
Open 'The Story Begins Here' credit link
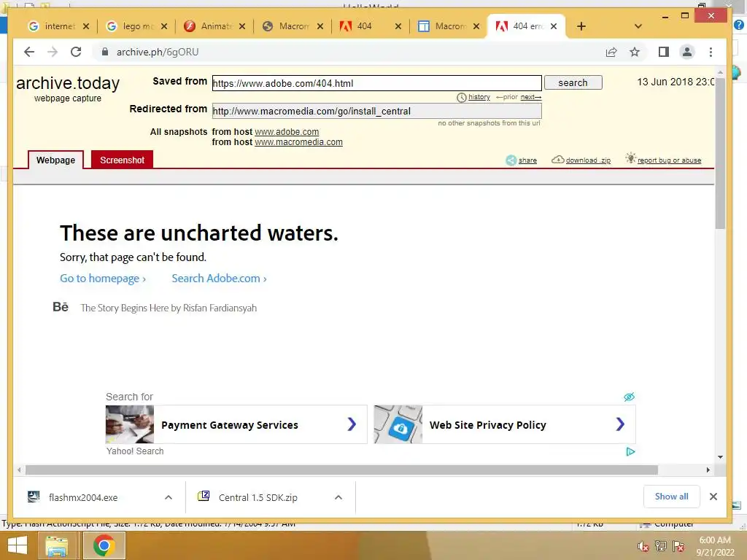tap(169, 308)
